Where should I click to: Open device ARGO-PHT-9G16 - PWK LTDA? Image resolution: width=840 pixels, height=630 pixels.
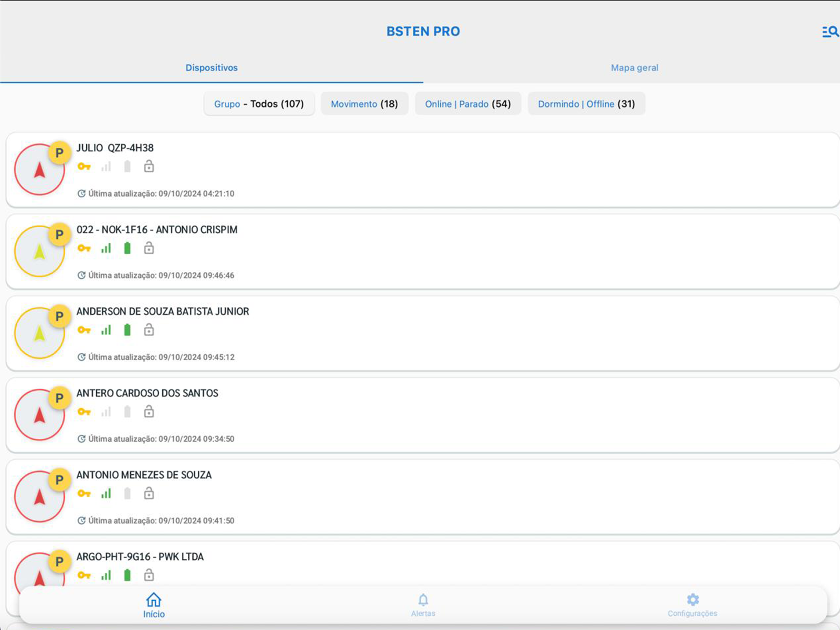pyautogui.click(x=423, y=564)
